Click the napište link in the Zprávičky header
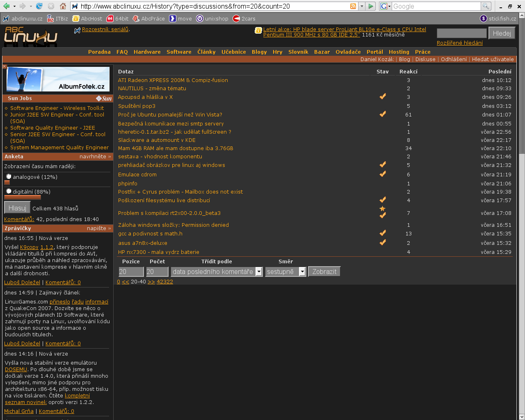 [x=99, y=228]
